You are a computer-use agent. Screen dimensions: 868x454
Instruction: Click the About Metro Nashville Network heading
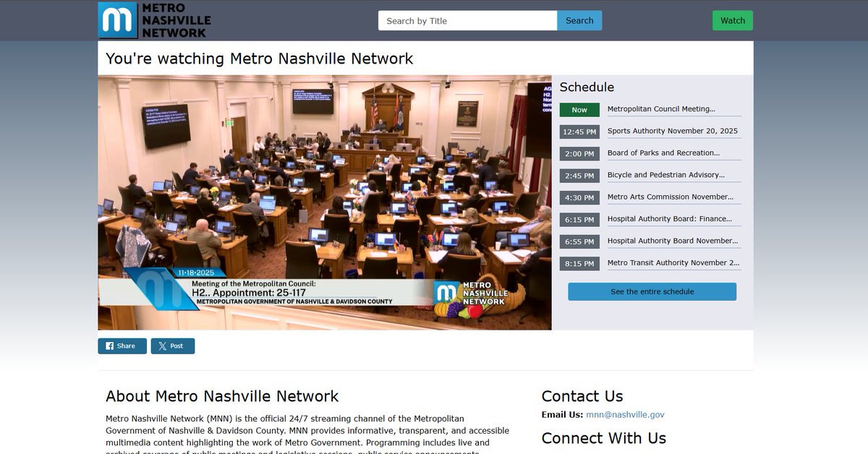pyautogui.click(x=222, y=396)
